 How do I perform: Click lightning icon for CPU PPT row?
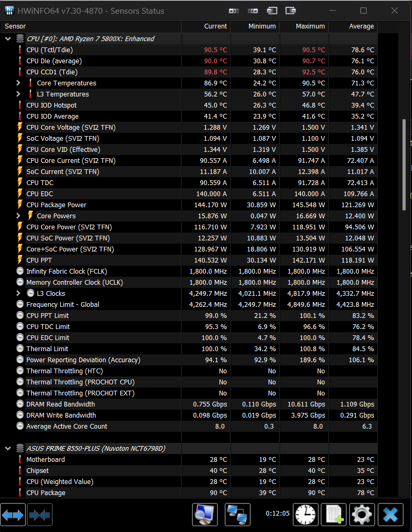tap(20, 260)
